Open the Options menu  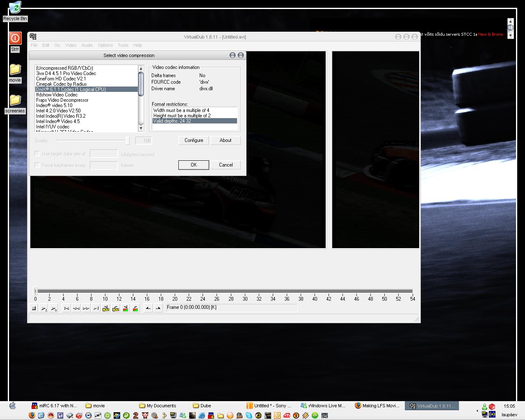pos(105,45)
